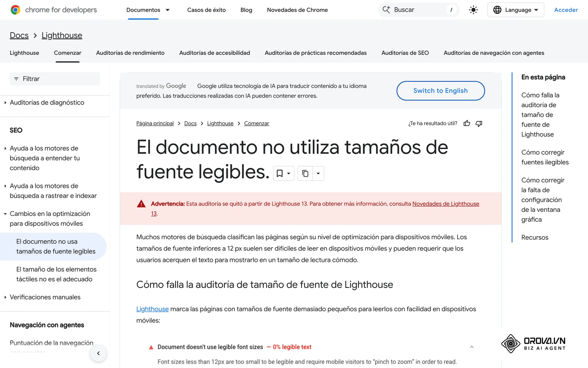Open the copy options dropdown arrow
Image resolution: width=588 pixels, height=368 pixels.
click(x=318, y=173)
